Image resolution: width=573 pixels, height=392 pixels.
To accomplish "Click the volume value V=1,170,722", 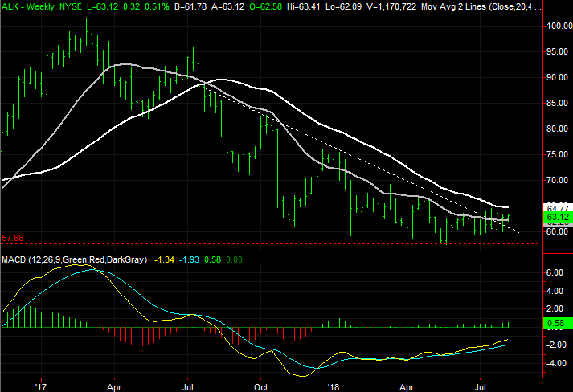I will click(391, 6).
